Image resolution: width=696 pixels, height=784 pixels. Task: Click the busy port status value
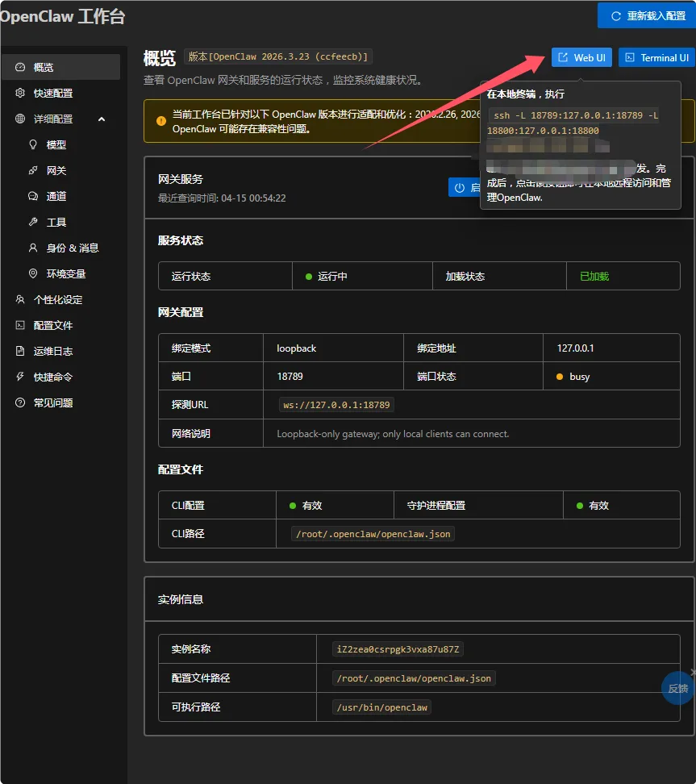[573, 377]
